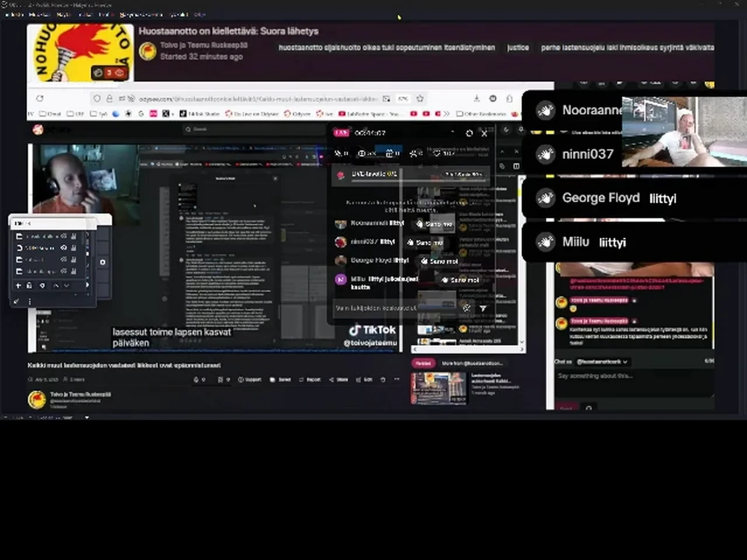Click the shield icon in the address bar
Screen dimensions: 747x560
tap(97, 99)
